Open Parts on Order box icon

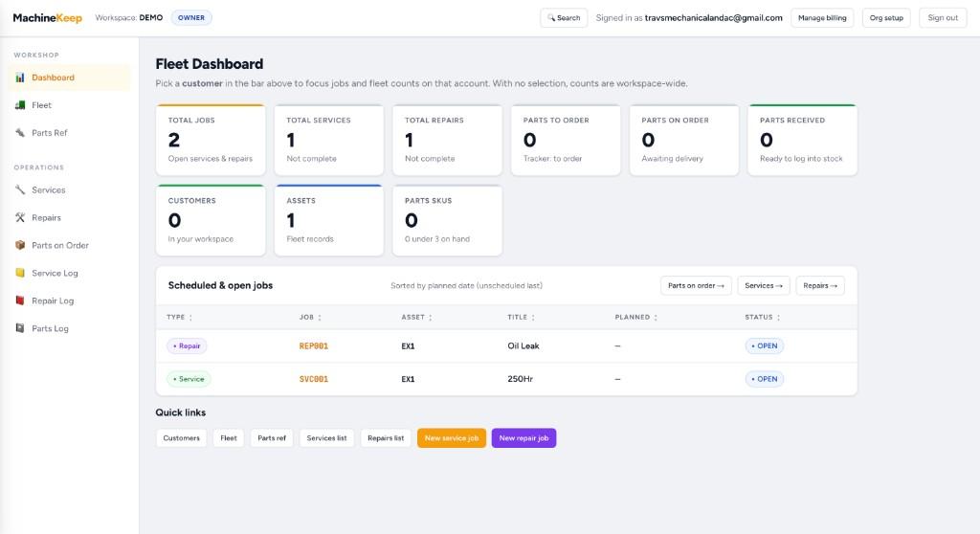(20, 245)
